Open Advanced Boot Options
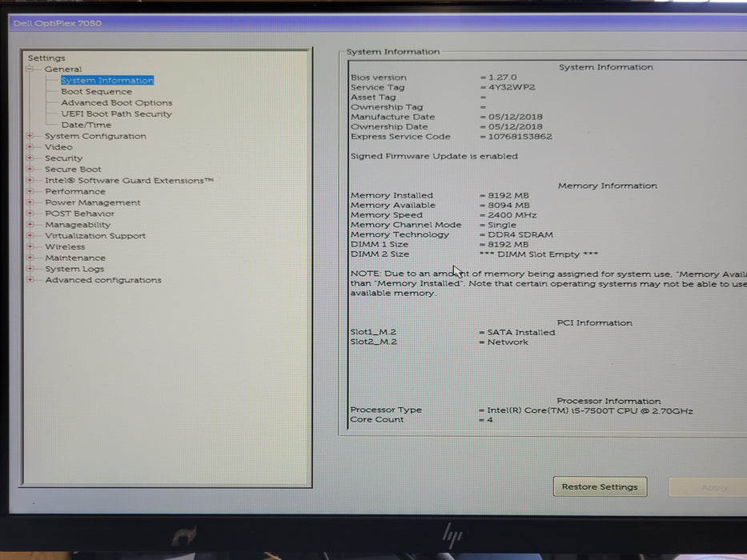This screenshot has height=560, width=747. tap(117, 102)
